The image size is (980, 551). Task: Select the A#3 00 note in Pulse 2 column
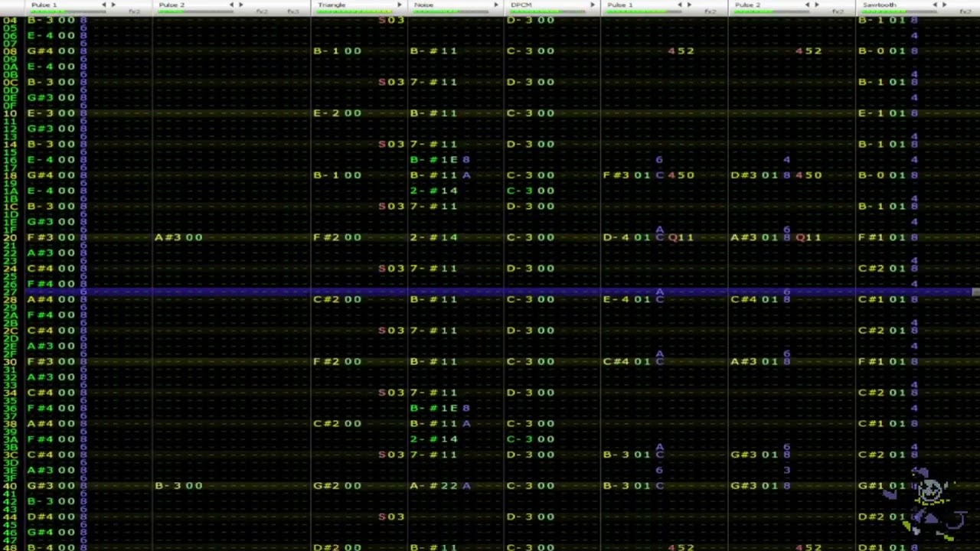pos(178,237)
